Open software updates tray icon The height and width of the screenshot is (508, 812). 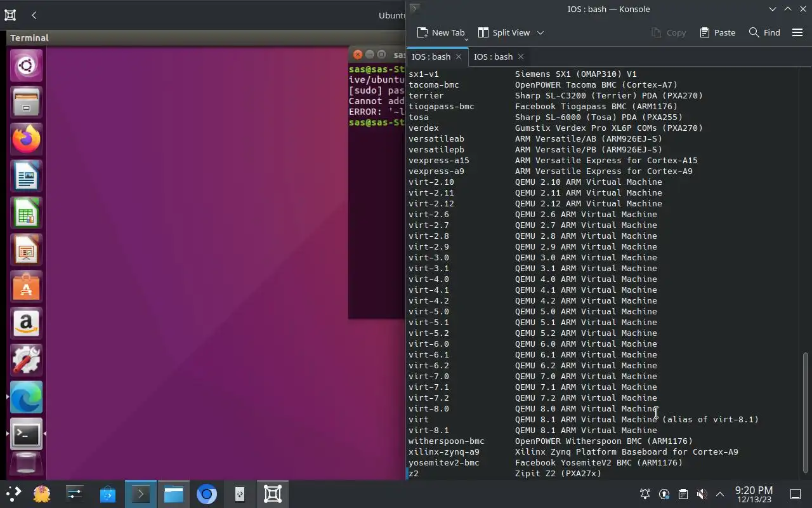tap(664, 494)
